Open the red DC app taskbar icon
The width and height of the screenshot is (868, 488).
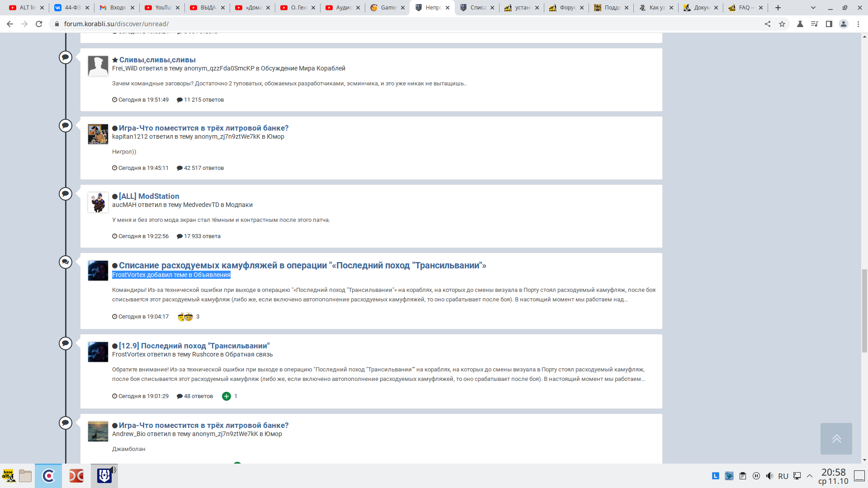[x=76, y=476]
